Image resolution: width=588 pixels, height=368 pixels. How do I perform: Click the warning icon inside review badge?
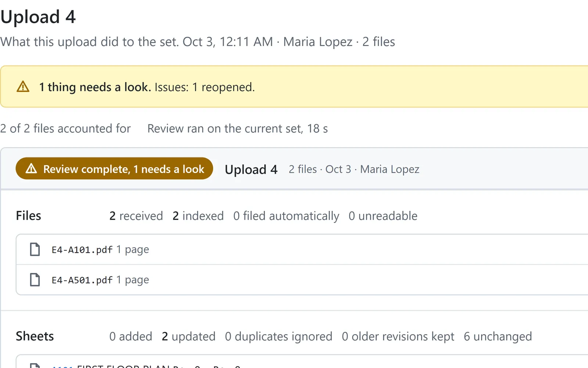[x=31, y=169]
